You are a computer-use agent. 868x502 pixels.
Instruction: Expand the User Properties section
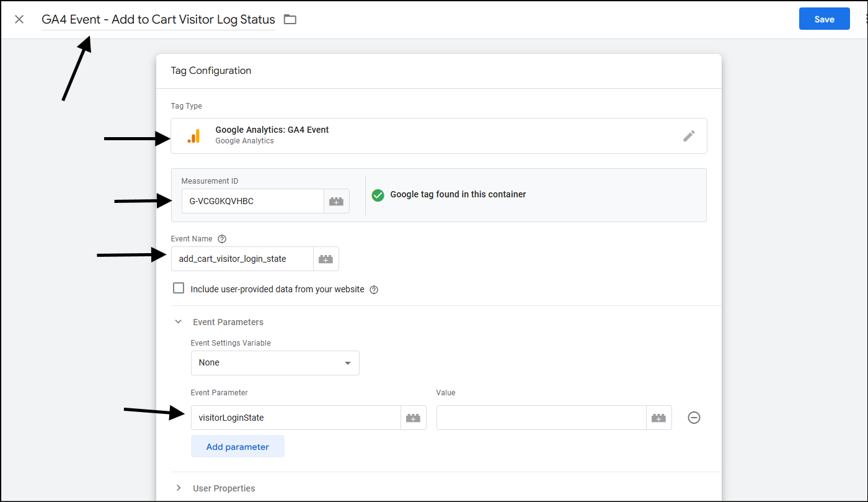179,488
